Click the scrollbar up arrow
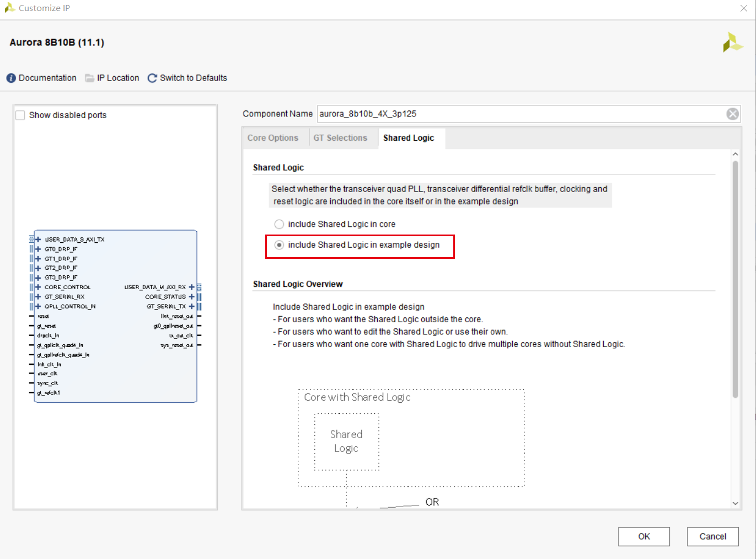 [x=735, y=154]
